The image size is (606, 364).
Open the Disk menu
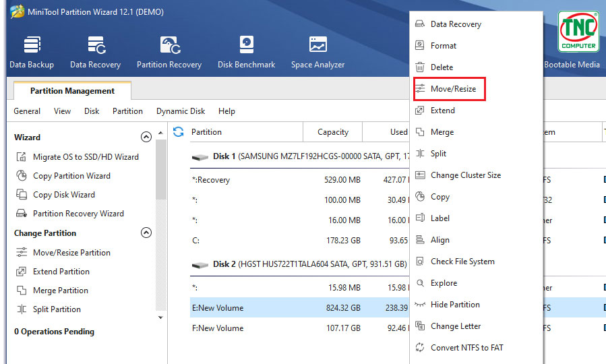point(92,111)
